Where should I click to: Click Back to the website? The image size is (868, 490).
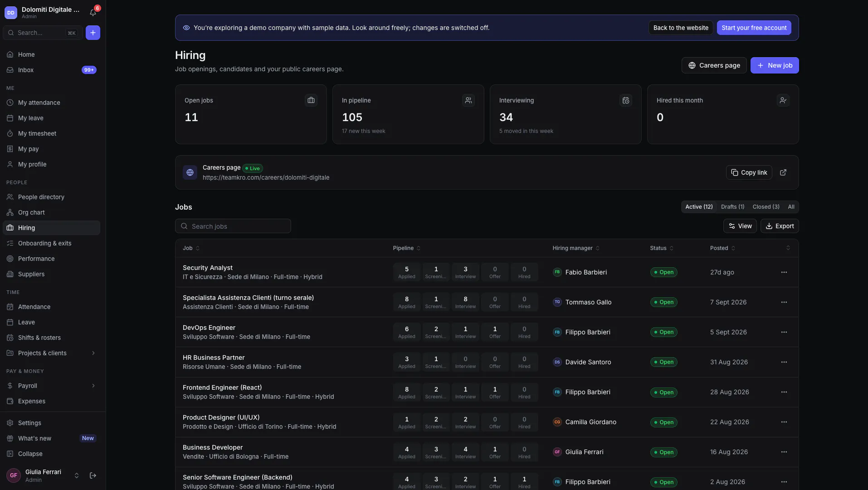click(681, 28)
